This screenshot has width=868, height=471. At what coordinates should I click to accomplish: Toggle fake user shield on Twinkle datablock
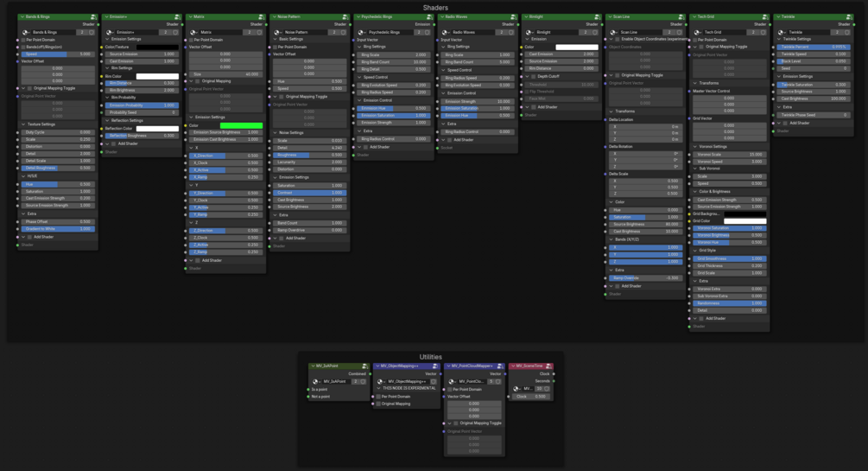(x=847, y=32)
